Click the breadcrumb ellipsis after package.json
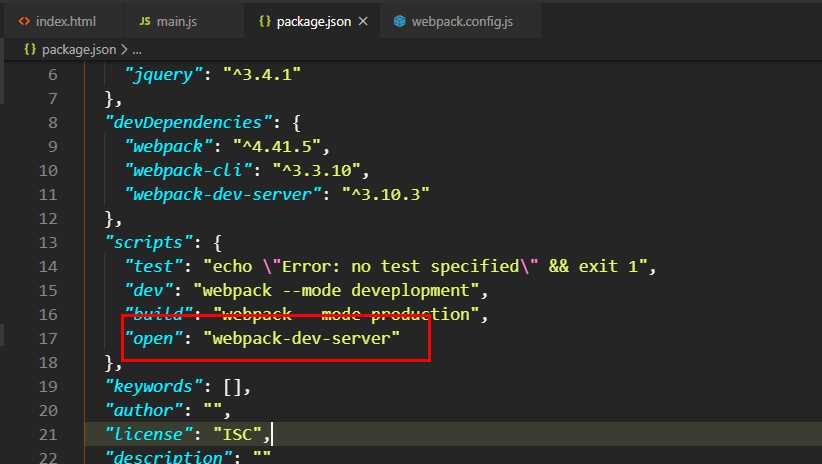The width and height of the screenshot is (822, 464). 137,50
